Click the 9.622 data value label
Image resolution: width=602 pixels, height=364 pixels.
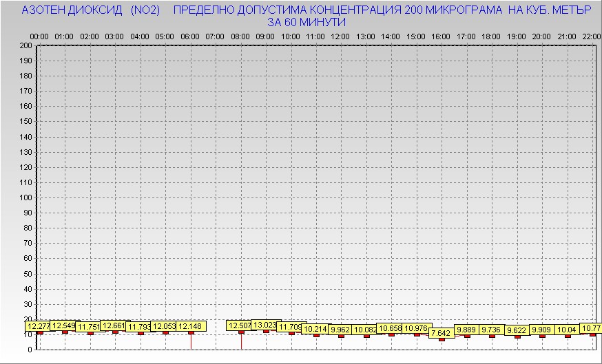[517, 330]
